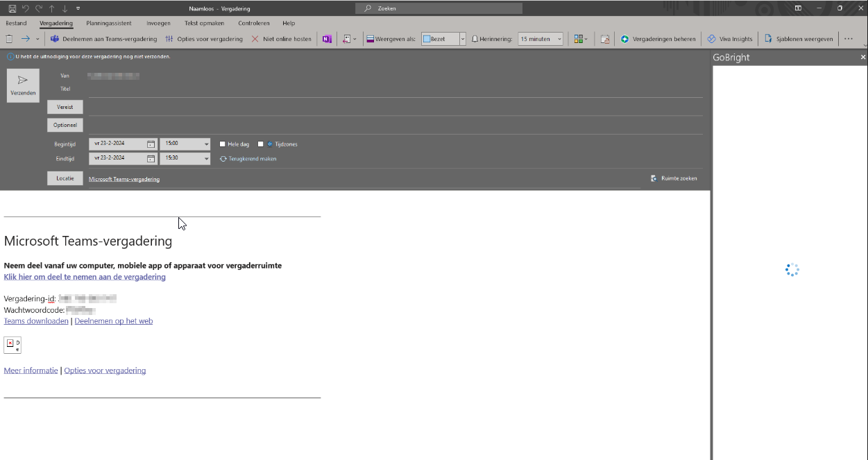Open the Tekst opmaken tab
Screen dimensions: 868x460
click(205, 23)
